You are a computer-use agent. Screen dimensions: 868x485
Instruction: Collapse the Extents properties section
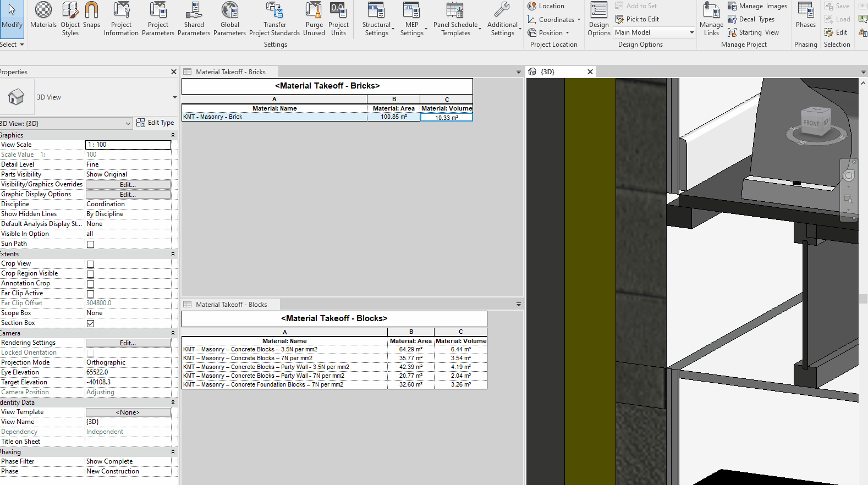click(x=173, y=254)
